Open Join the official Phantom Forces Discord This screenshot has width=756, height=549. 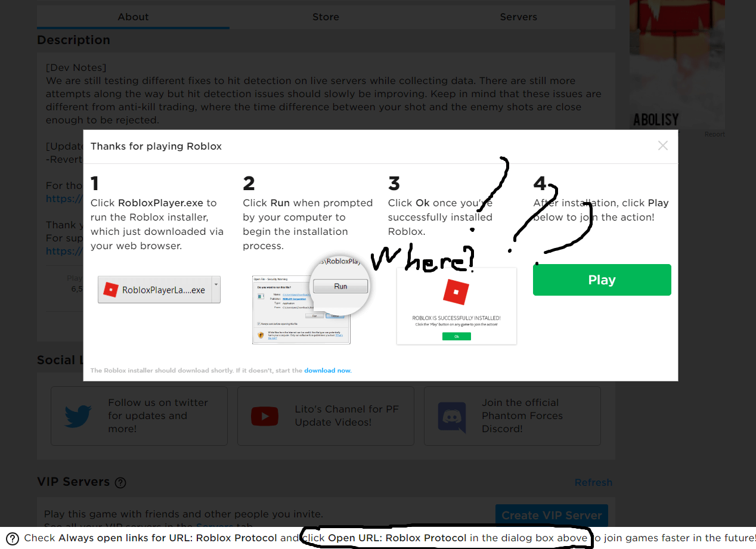[x=512, y=415]
